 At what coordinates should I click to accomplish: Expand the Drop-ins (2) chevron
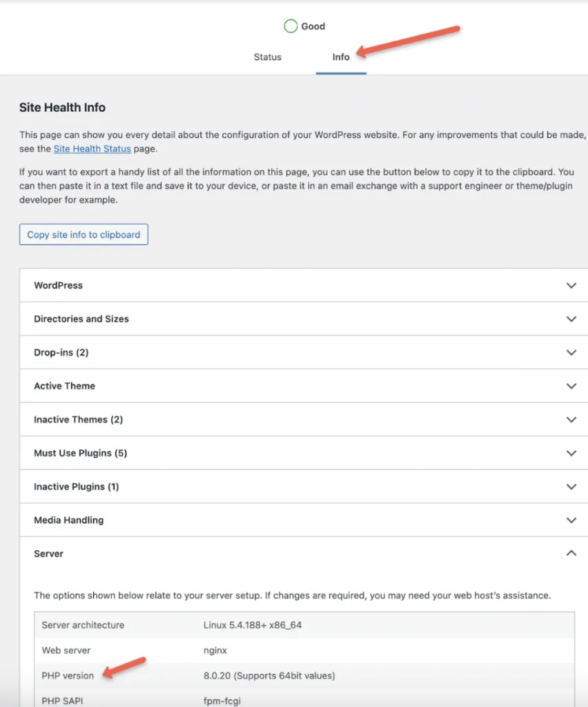coord(571,353)
